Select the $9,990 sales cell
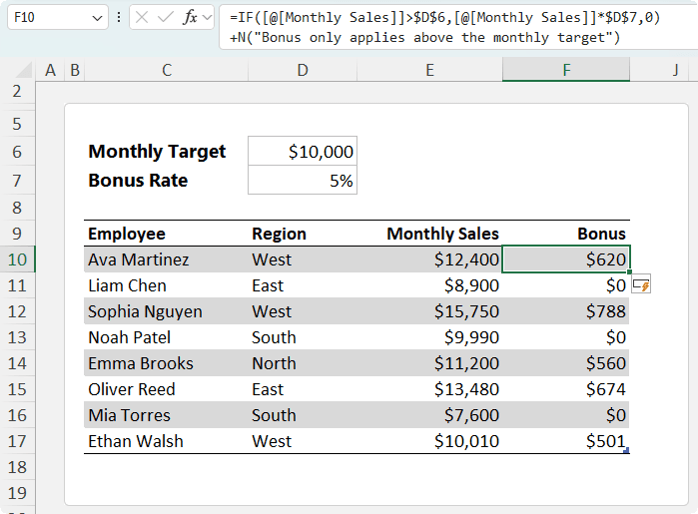This screenshot has height=514, width=698. (430, 337)
